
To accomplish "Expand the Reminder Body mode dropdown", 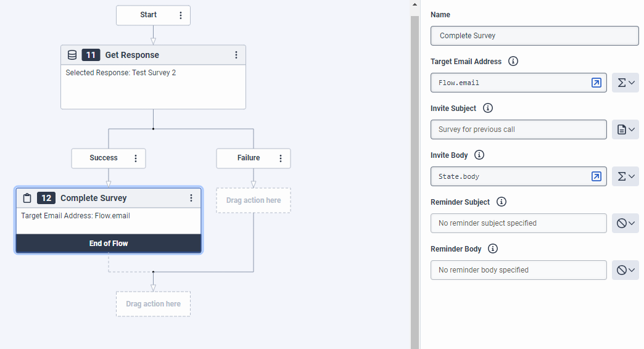I will point(625,270).
